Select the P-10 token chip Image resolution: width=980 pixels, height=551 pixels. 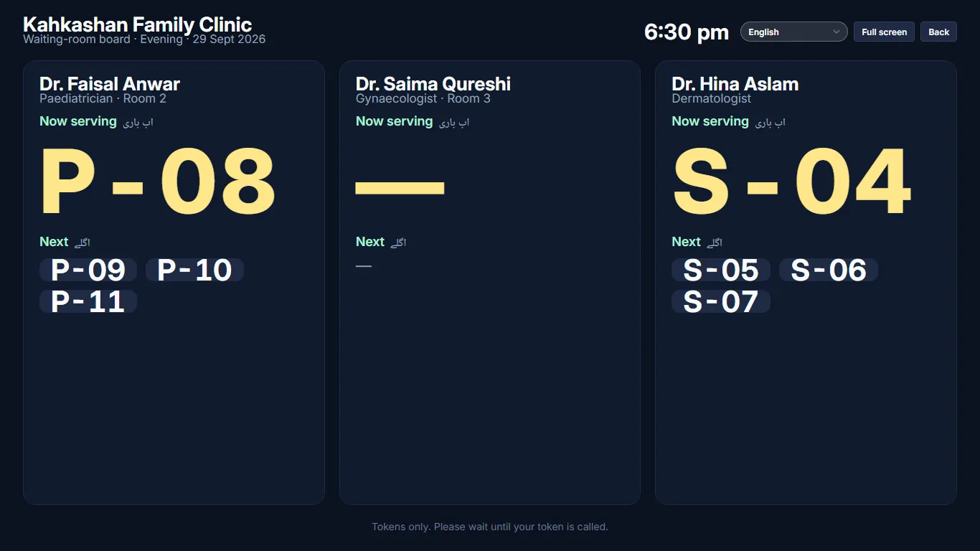click(194, 270)
